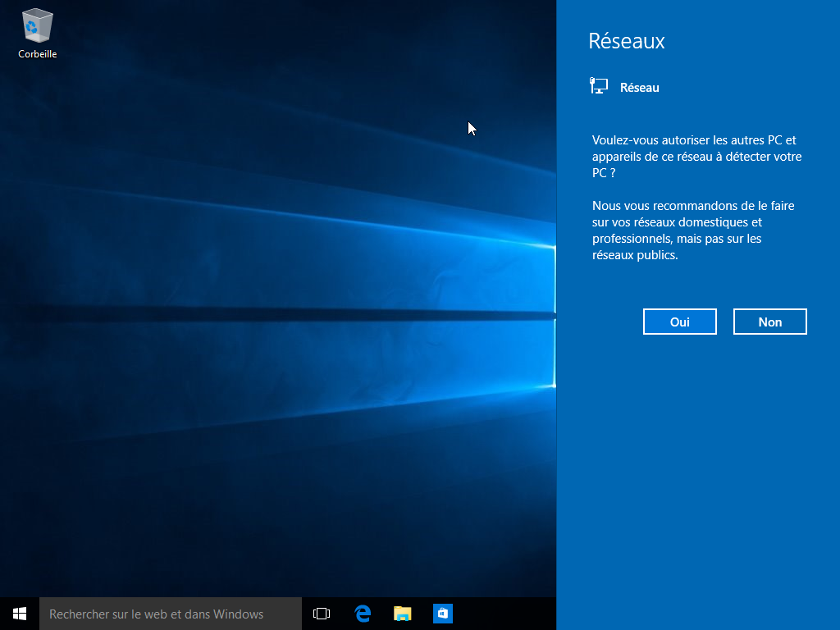Open the Corbeille recycle bin icon
The width and height of the screenshot is (840, 630).
[x=37, y=26]
